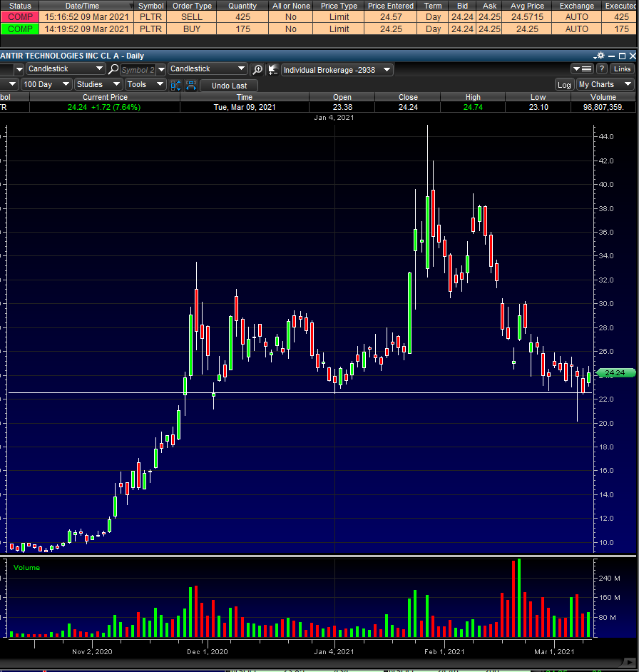Click the horizontal scale adjust icon
Viewport: 639px width, 672px height.
(x=191, y=86)
